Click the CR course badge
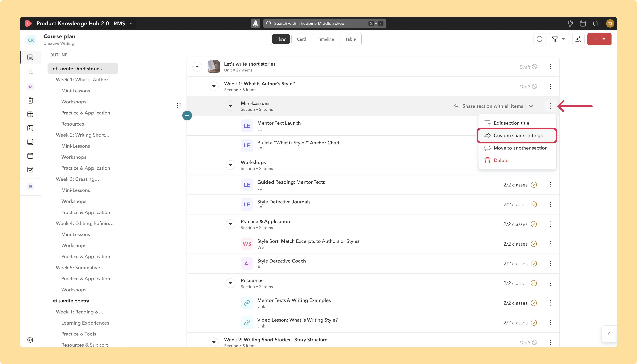Image resolution: width=637 pixels, height=364 pixels. 31,40
